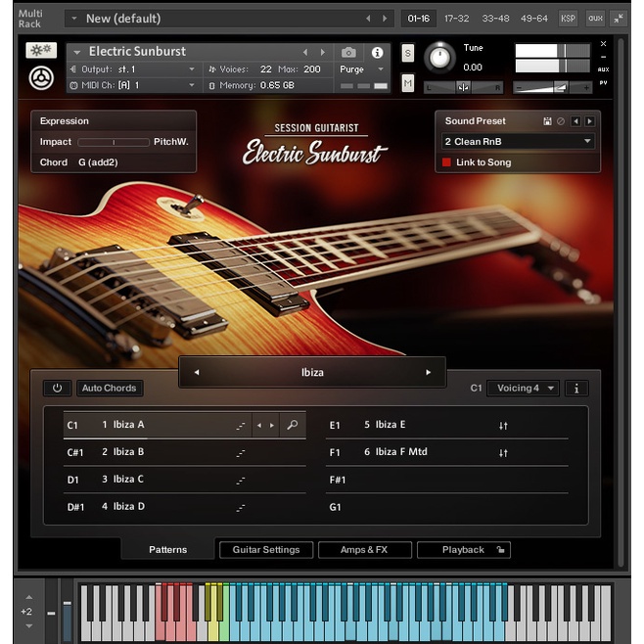Click the KSP button in the top bar
This screenshot has width=644, height=644.
click(568, 19)
